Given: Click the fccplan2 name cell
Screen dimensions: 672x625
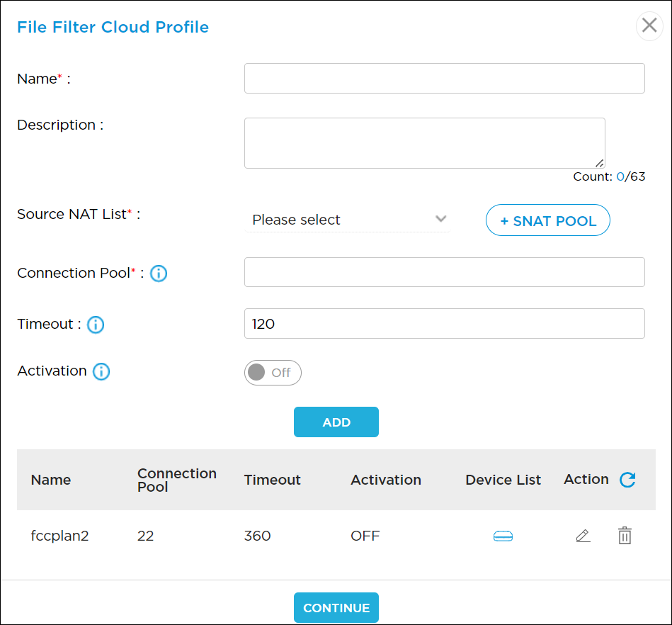Looking at the screenshot, I should 59,536.
